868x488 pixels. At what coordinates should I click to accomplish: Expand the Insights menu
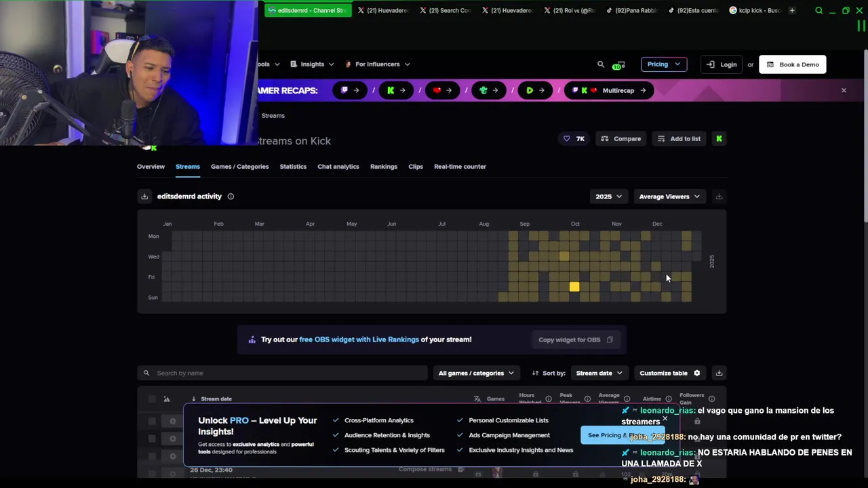point(312,64)
